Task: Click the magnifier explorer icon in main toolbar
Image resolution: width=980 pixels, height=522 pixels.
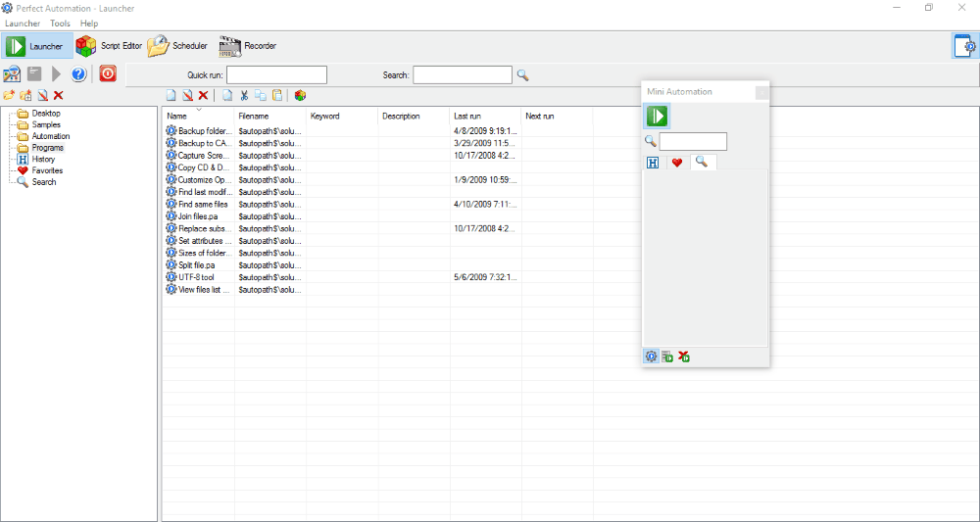Action: (x=12, y=74)
